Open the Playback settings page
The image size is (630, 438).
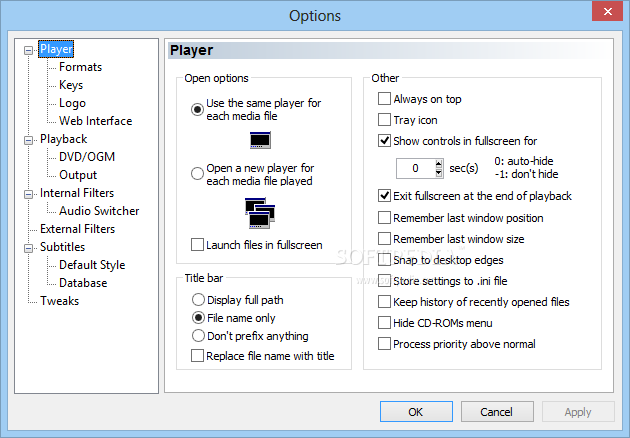coord(63,139)
